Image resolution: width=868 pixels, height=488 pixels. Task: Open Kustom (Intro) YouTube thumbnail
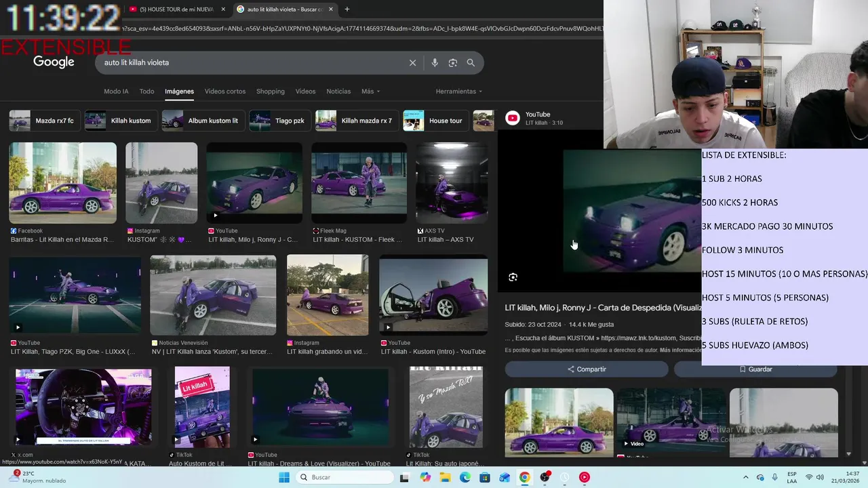point(433,295)
